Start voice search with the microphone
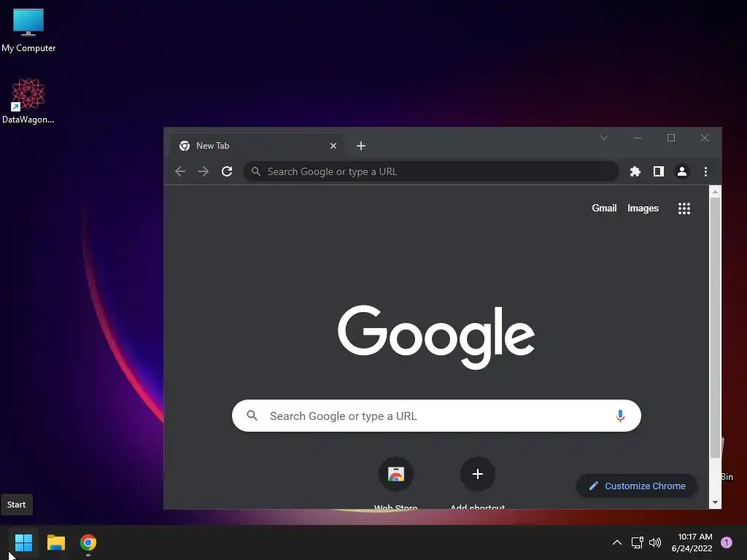Screen dimensions: 747x560 pyautogui.click(x=620, y=416)
